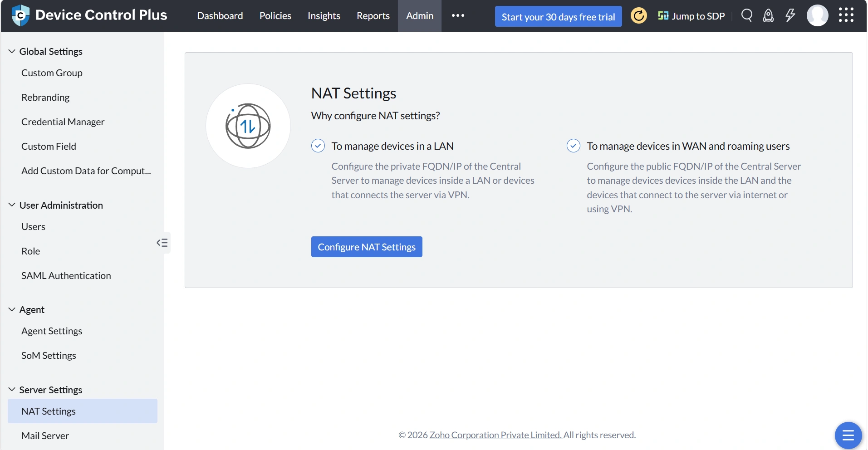This screenshot has width=868, height=450.
Task: Open the user profile avatar
Action: [818, 15]
